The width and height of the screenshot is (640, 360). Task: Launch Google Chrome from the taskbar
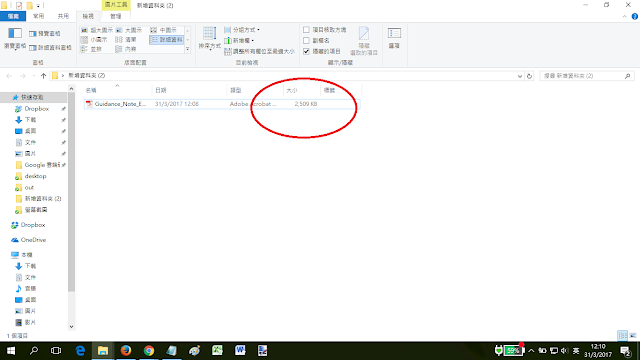(x=149, y=351)
